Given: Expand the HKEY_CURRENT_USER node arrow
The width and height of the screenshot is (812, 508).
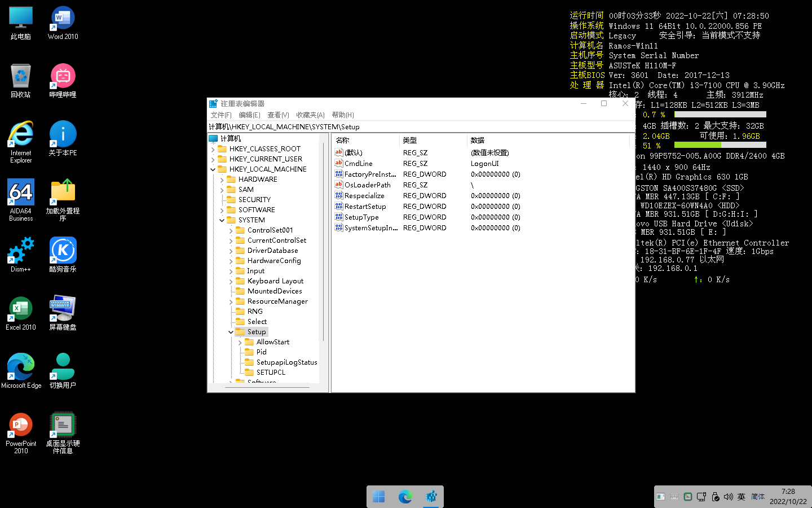Looking at the screenshot, I should [213, 159].
